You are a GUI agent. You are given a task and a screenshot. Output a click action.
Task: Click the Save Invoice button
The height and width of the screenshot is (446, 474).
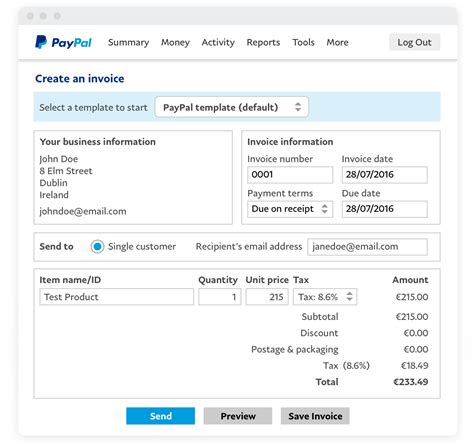pyautogui.click(x=315, y=416)
